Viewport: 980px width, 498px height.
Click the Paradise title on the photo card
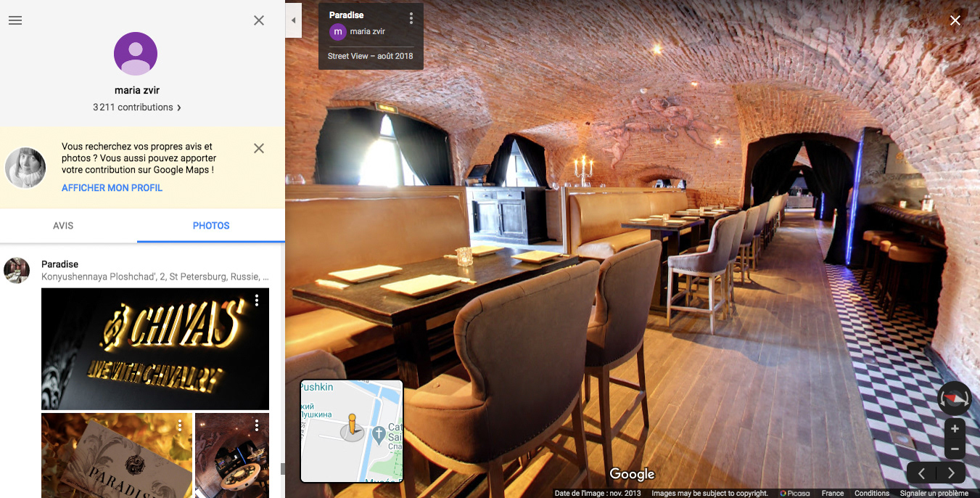(347, 15)
